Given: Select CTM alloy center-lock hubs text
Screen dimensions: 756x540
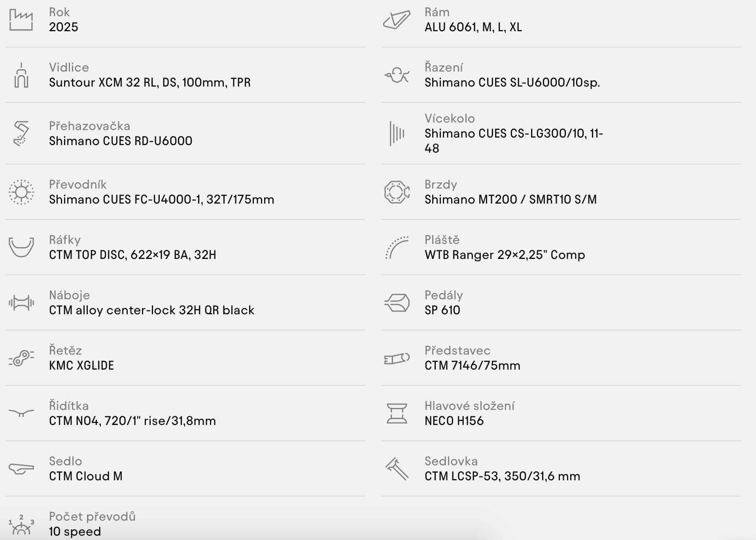Looking at the screenshot, I should point(151,310).
